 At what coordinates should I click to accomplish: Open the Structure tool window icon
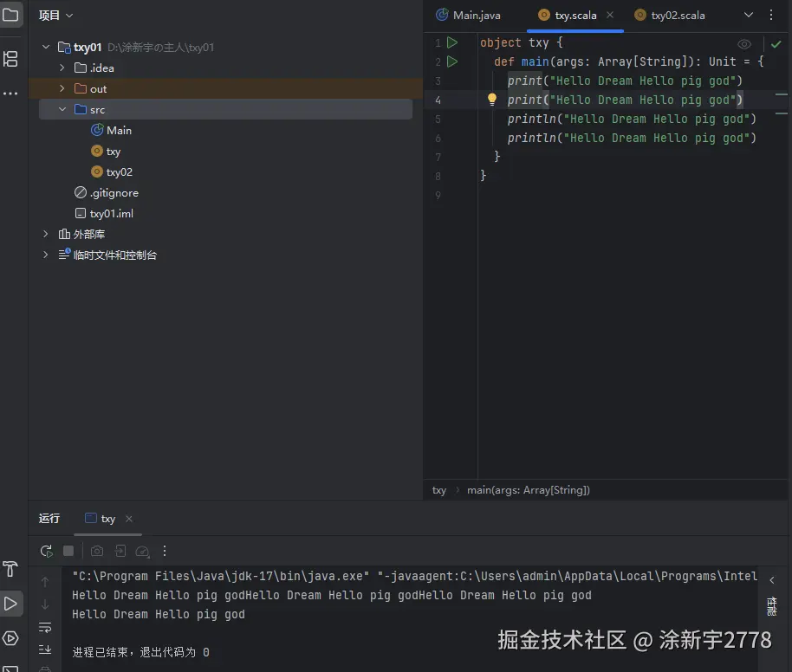point(10,59)
